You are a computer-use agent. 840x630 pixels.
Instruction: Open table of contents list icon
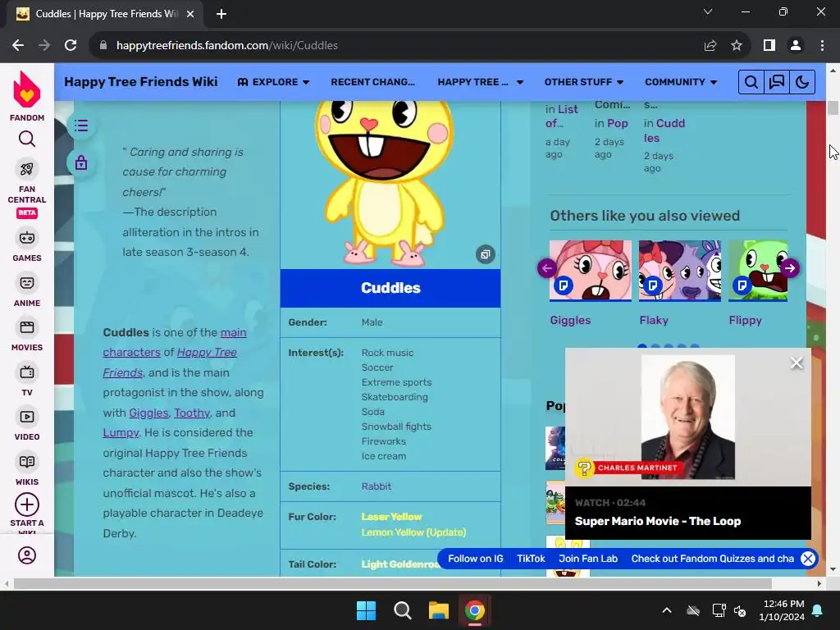[x=81, y=126]
